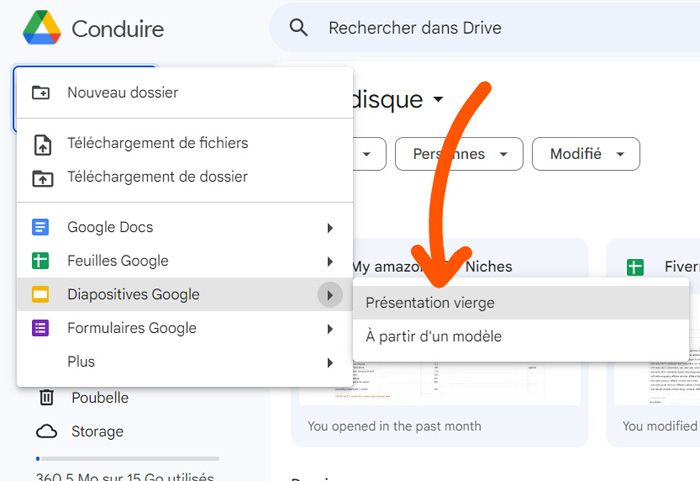The width and height of the screenshot is (700, 481).
Task: Choose À partir d'un modèle
Action: (521, 336)
